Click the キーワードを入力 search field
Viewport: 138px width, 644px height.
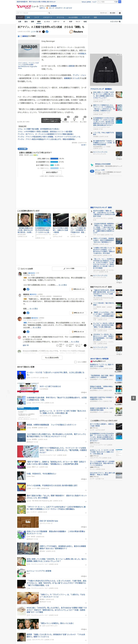coord(32,13)
